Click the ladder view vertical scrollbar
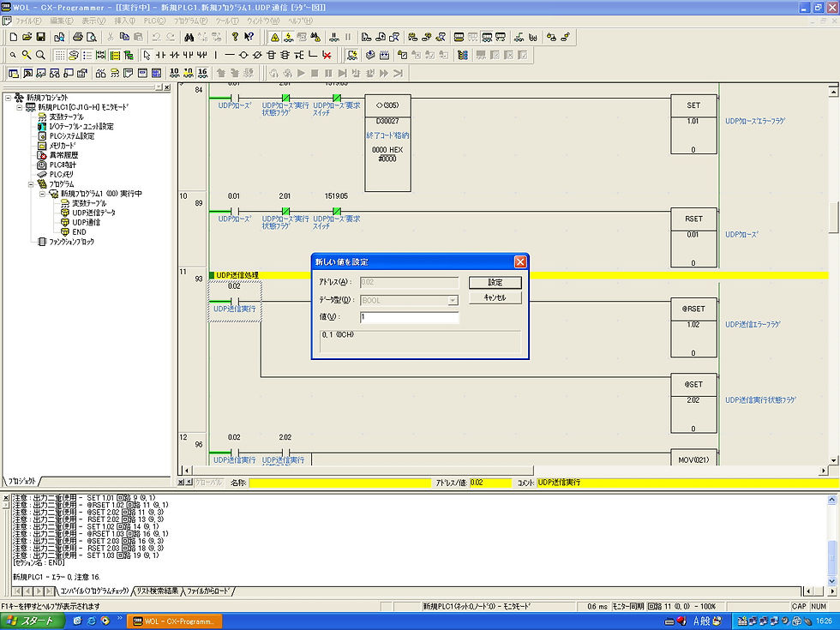The image size is (840, 630). (833, 276)
